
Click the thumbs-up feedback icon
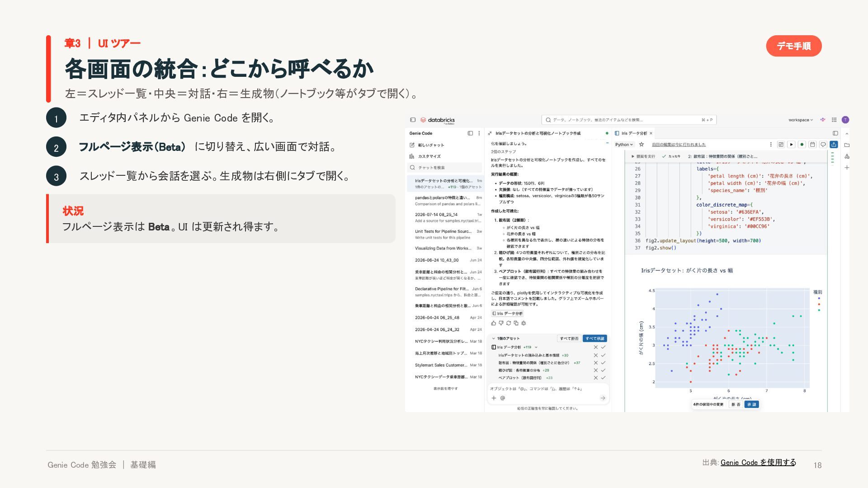[494, 323]
